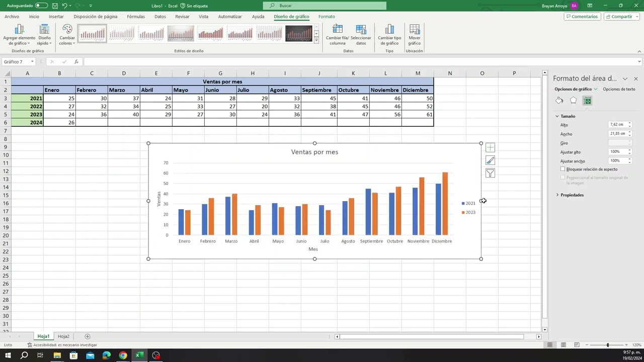
Task: Click Save icon in title bar
Action: pos(55,6)
